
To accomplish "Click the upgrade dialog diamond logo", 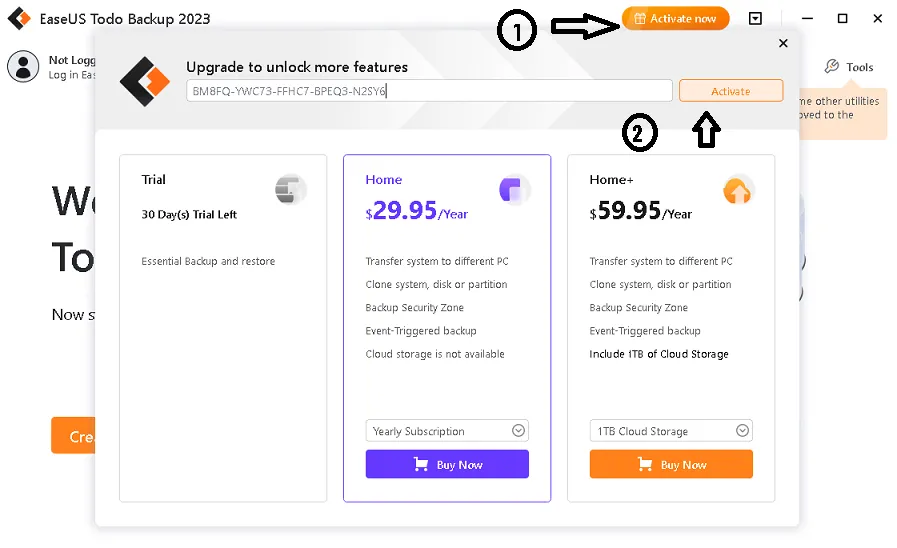I will point(145,81).
